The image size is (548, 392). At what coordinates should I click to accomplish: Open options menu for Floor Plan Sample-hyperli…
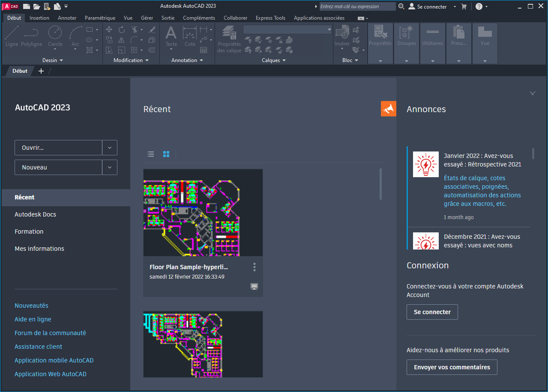(255, 267)
